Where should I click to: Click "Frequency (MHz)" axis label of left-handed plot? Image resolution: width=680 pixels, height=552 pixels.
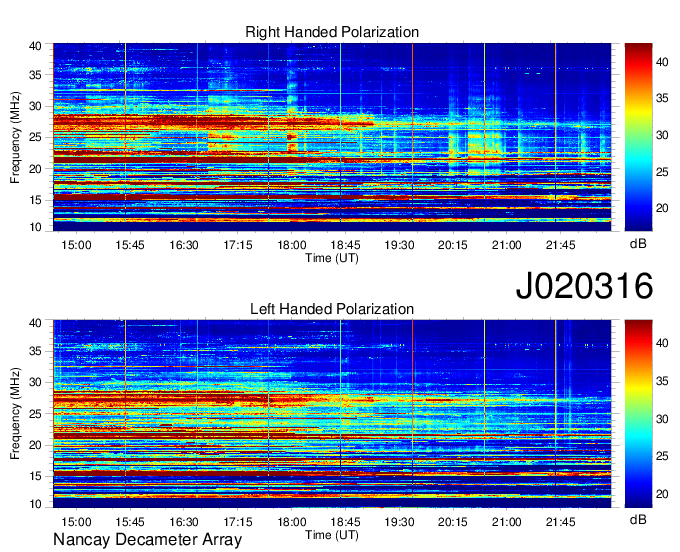pos(15,414)
